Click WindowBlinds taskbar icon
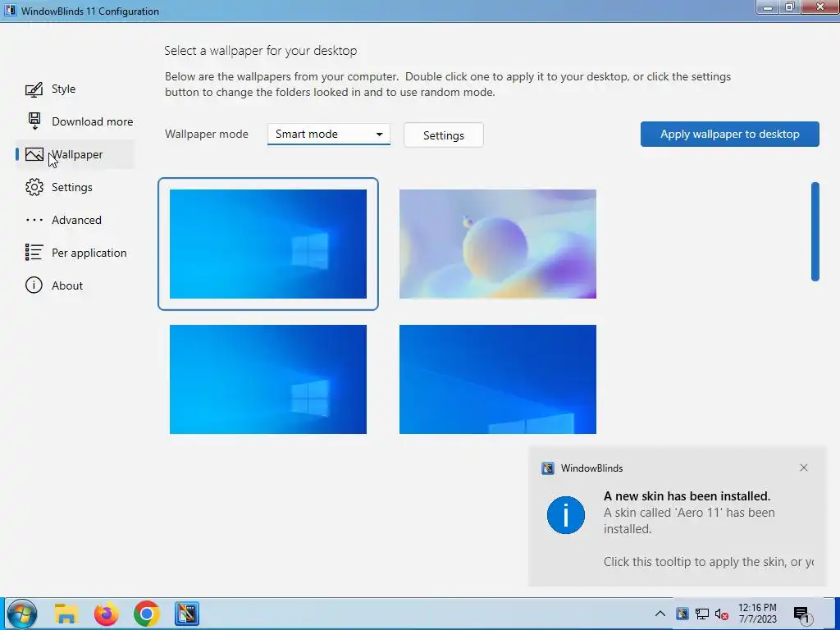 pyautogui.click(x=187, y=614)
